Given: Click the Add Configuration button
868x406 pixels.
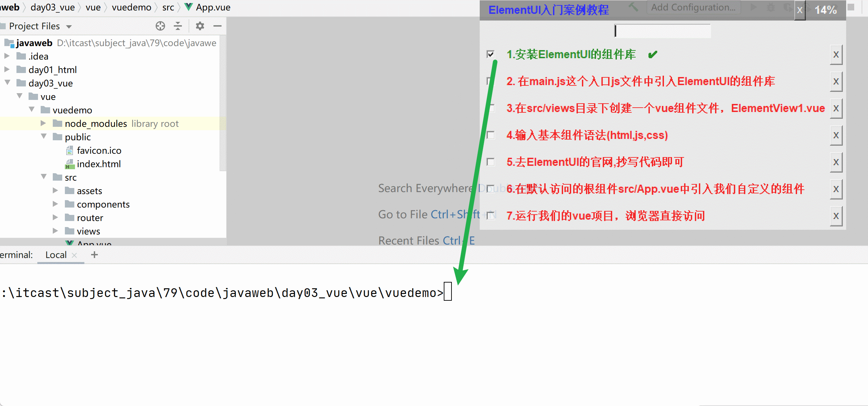Looking at the screenshot, I should click(x=694, y=7).
